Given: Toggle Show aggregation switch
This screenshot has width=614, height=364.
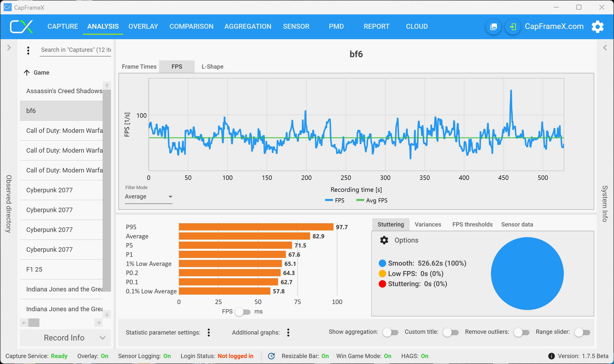Looking at the screenshot, I should tap(390, 332).
